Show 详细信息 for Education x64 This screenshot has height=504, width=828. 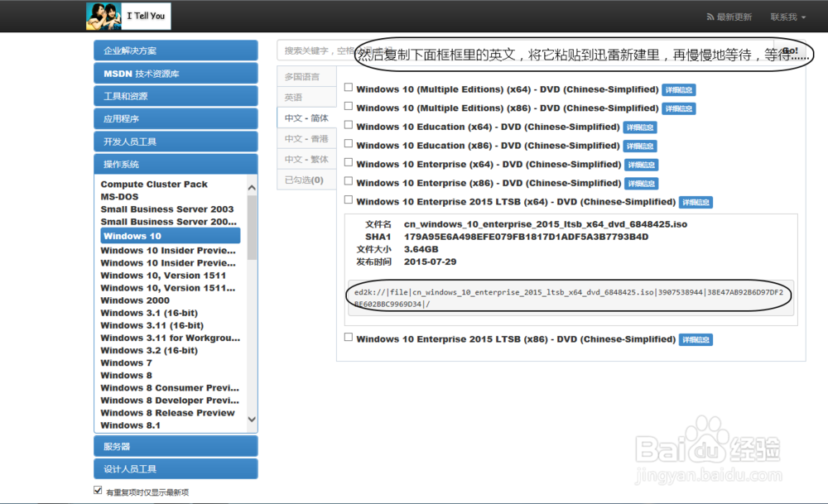coord(640,127)
